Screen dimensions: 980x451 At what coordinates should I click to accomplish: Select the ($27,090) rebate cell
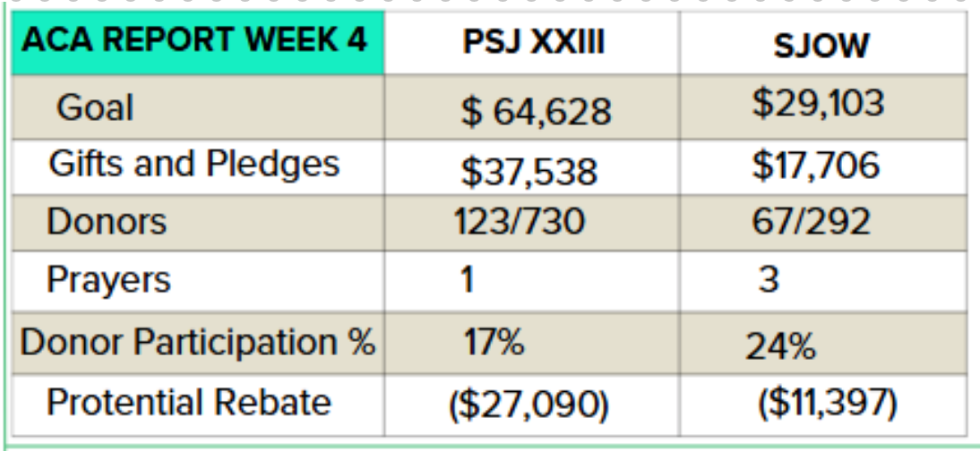click(532, 404)
